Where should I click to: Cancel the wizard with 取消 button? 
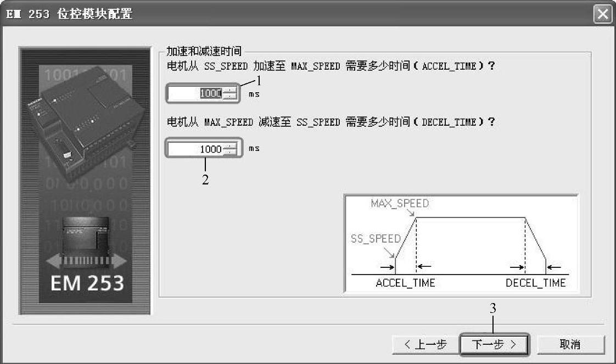pyautogui.click(x=570, y=344)
